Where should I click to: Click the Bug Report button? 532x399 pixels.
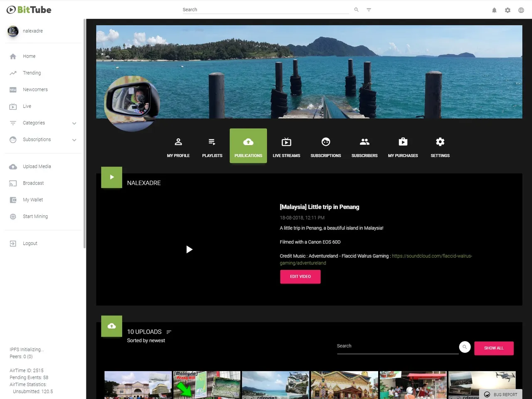pyautogui.click(x=501, y=394)
